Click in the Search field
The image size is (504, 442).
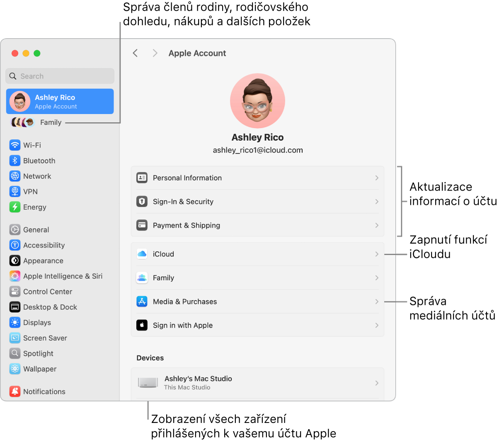click(x=60, y=76)
